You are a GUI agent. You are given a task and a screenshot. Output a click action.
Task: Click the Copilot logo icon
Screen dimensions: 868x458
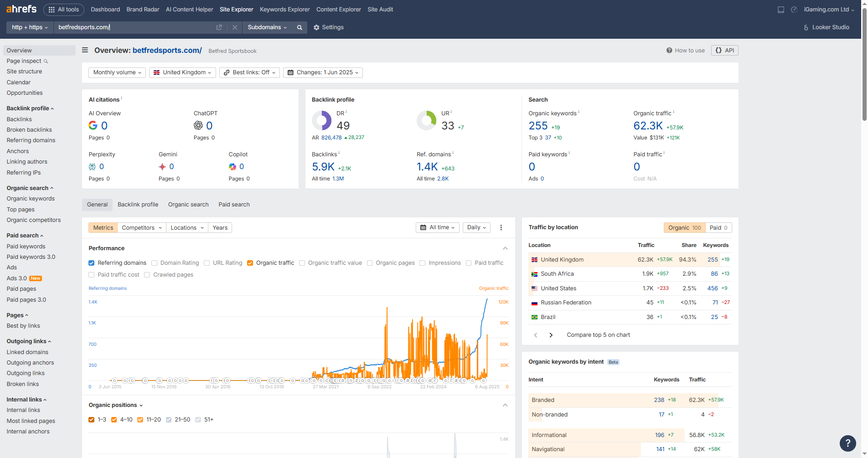(232, 167)
